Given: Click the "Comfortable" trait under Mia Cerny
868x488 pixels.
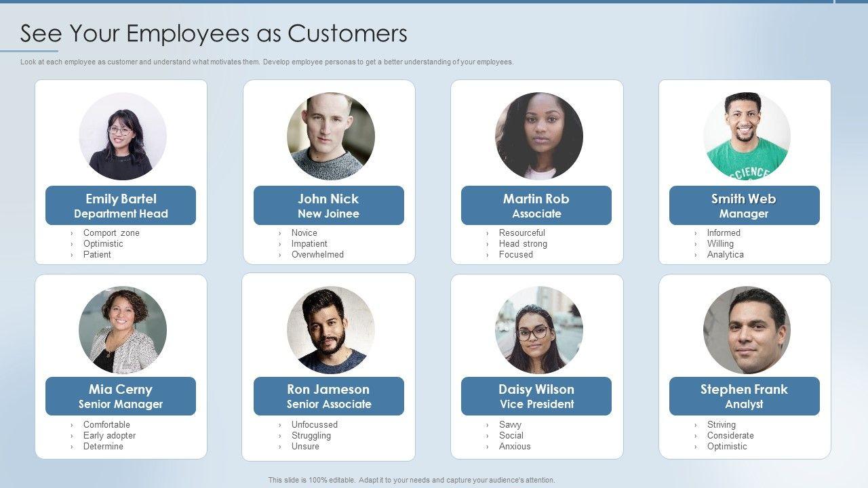Looking at the screenshot, I should (106, 424).
